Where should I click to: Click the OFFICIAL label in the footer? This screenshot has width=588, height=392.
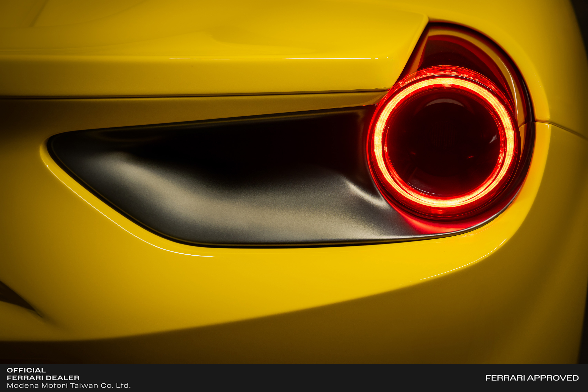pyautogui.click(x=26, y=370)
